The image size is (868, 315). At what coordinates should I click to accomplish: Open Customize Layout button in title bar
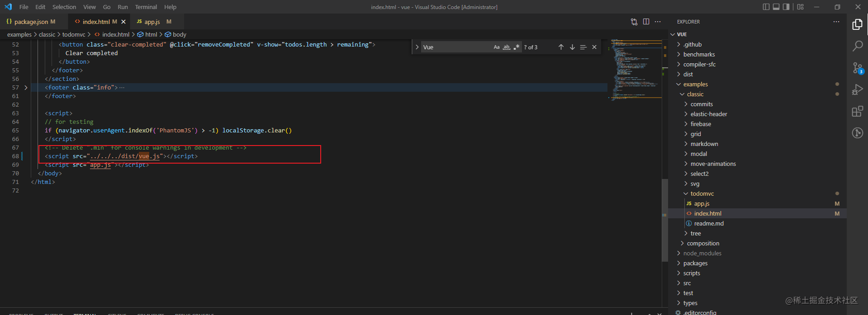[x=801, y=7]
